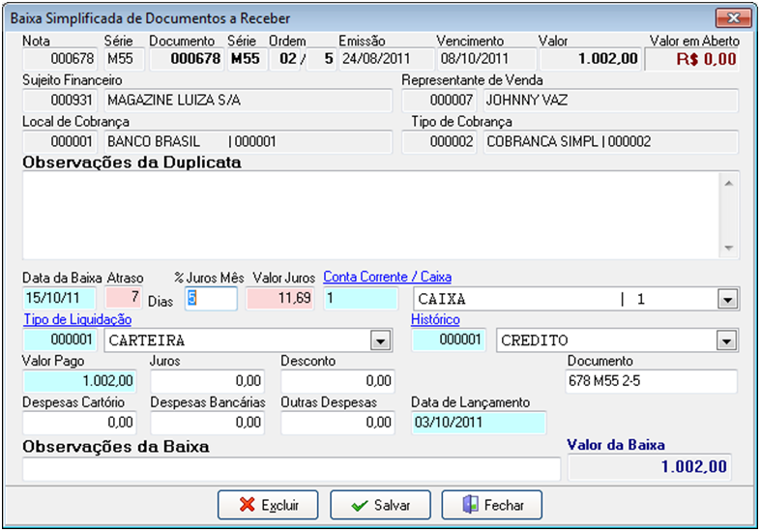Click the door icon on Fechar

(470, 505)
